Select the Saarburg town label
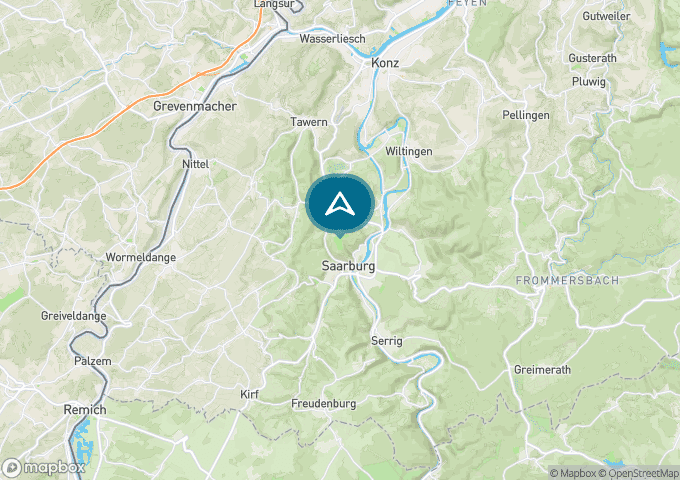 [x=348, y=266]
